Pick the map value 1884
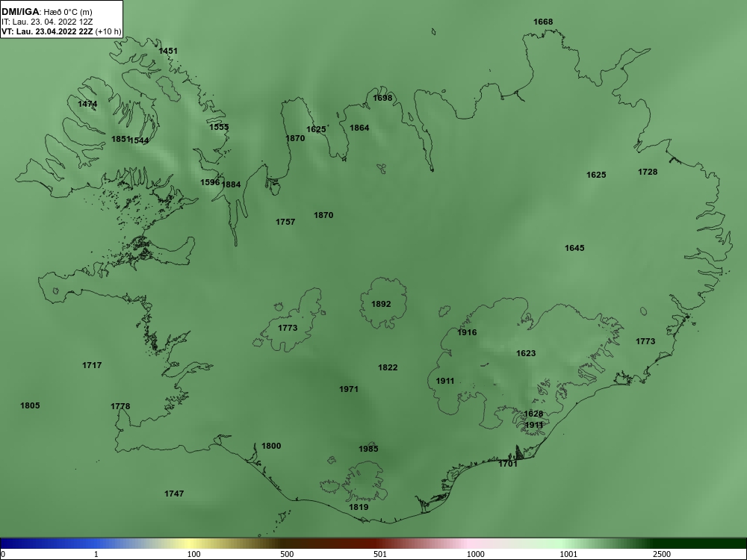Screen dimensions: 747x560 (x=232, y=184)
